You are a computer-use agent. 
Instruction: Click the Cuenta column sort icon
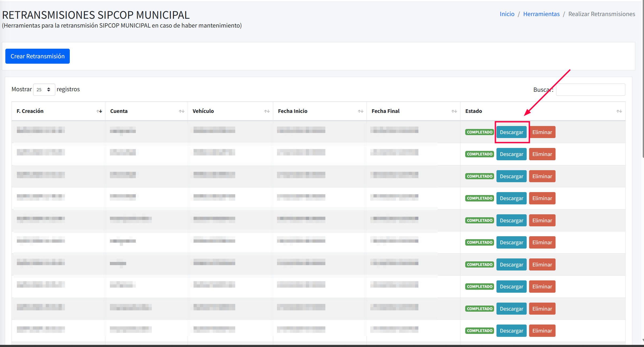tap(182, 111)
